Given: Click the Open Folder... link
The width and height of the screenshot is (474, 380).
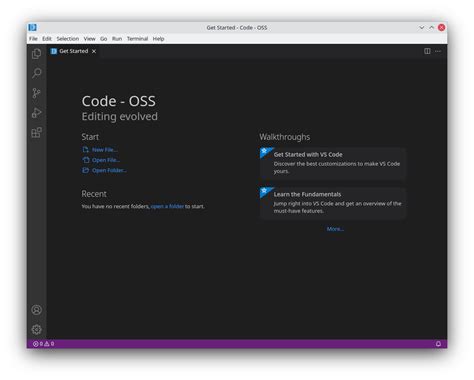Looking at the screenshot, I should [104, 170].
